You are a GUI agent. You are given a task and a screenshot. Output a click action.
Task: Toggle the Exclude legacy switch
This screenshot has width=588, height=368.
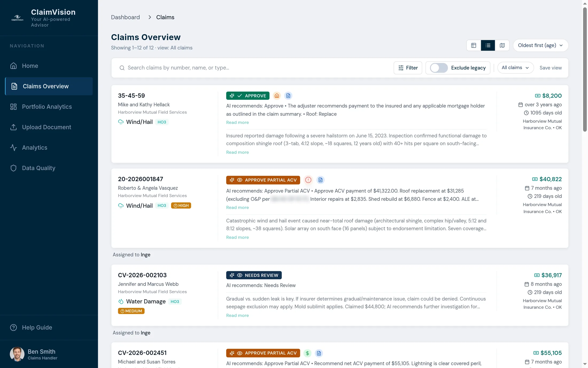click(439, 68)
